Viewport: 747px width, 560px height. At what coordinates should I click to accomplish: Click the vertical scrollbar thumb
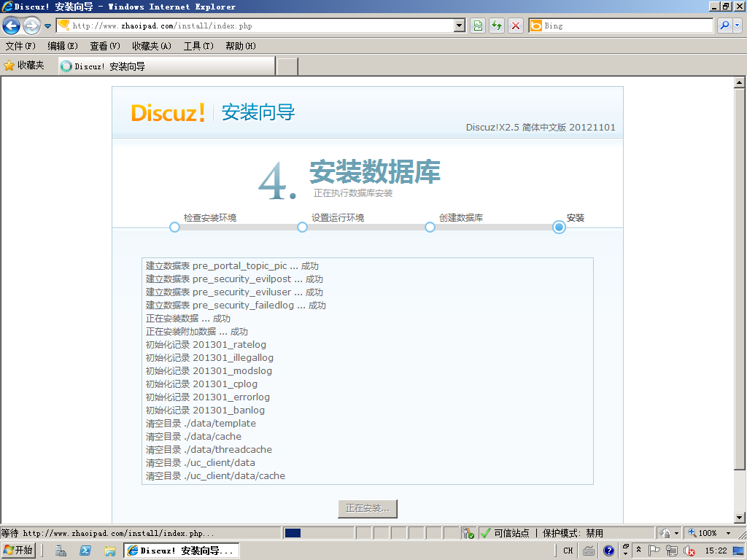[x=739, y=279]
